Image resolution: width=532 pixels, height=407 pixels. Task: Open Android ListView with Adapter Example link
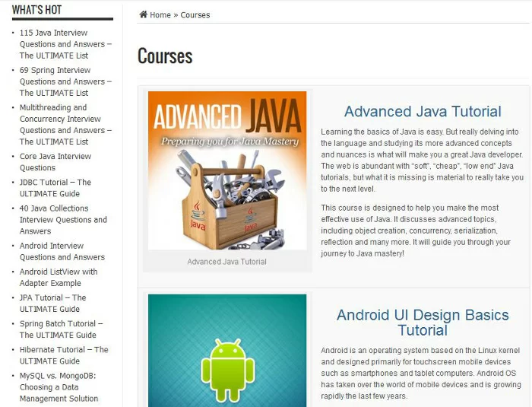point(59,278)
